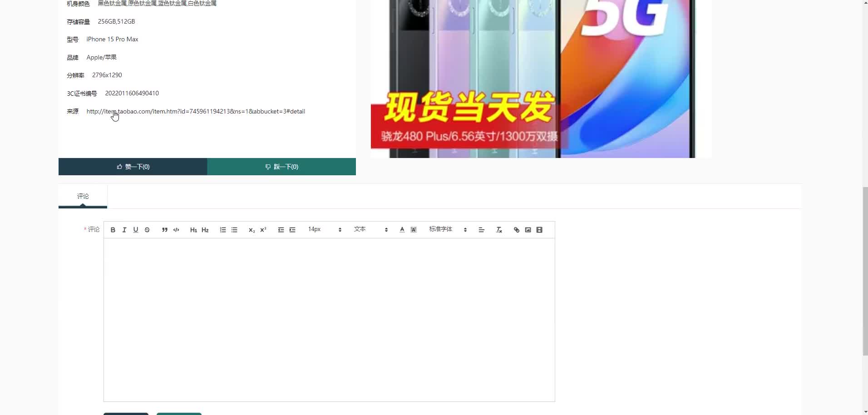This screenshot has height=415, width=868.
Task: Apply italic formatting to comment text
Action: (x=124, y=229)
